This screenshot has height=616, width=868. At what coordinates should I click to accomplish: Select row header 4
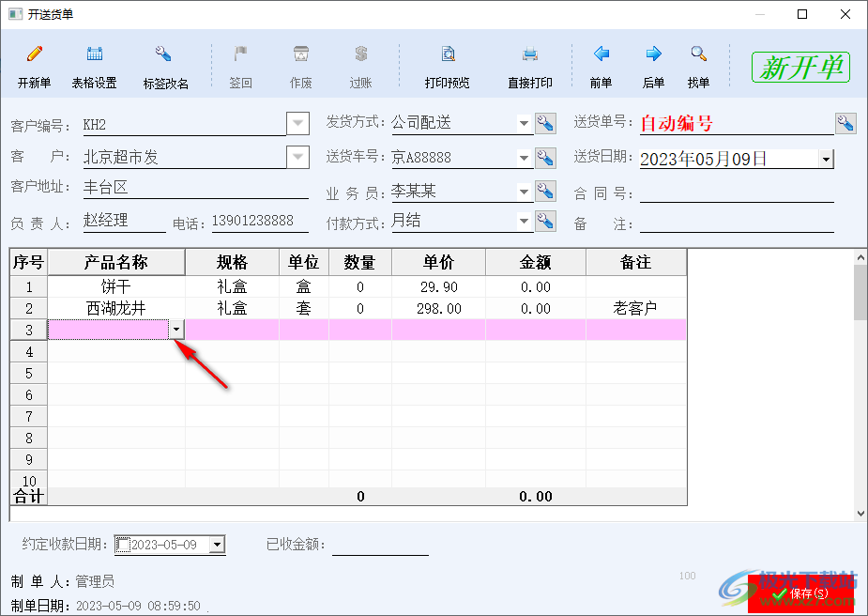(x=29, y=352)
